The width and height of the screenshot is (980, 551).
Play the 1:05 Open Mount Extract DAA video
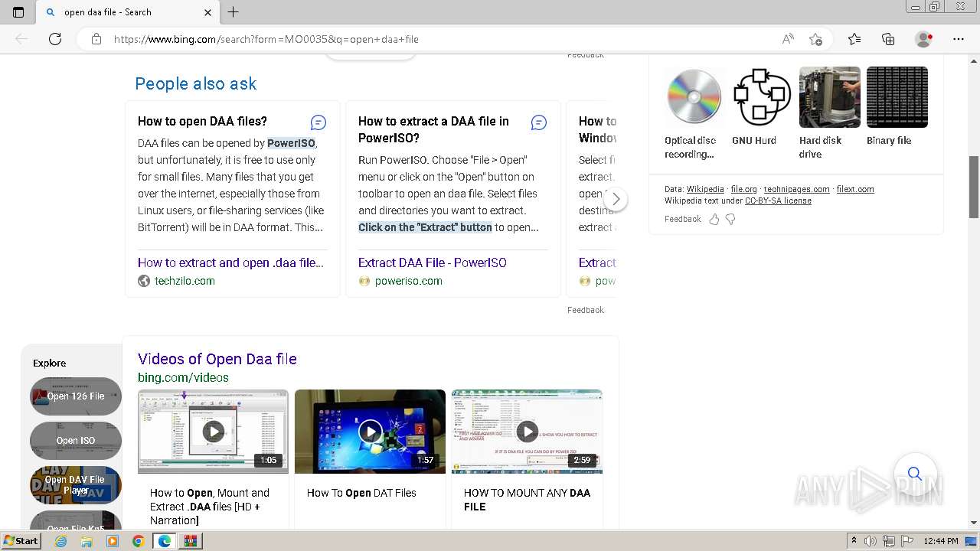tap(214, 432)
